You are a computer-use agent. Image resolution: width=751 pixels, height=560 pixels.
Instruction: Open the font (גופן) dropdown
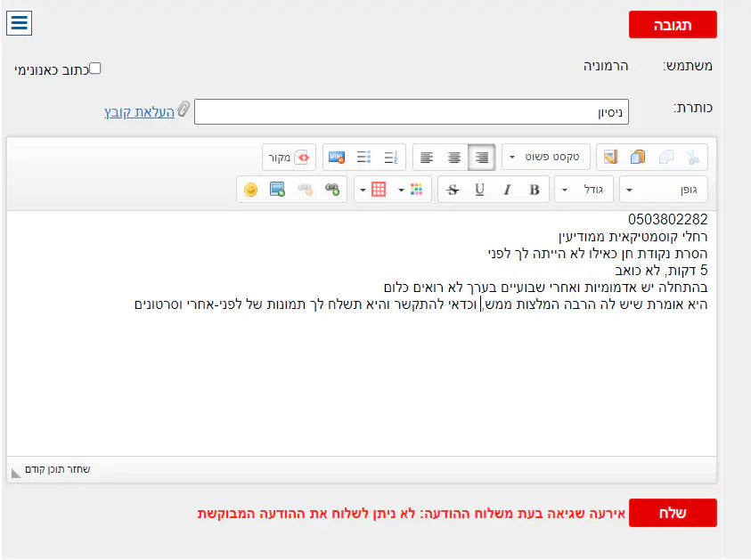[x=664, y=190]
